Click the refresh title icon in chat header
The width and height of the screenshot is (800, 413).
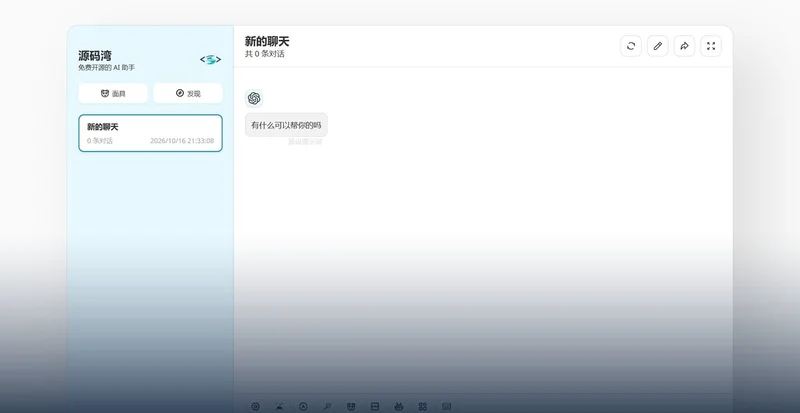point(631,46)
